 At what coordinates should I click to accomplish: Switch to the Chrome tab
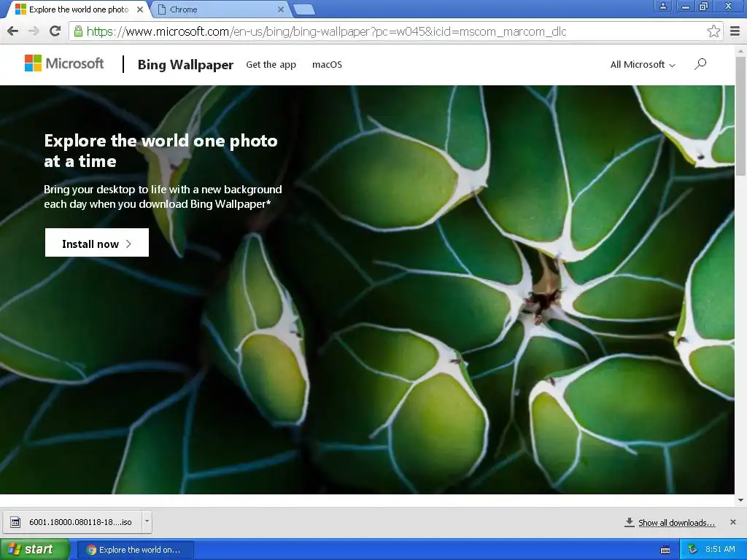click(219, 9)
